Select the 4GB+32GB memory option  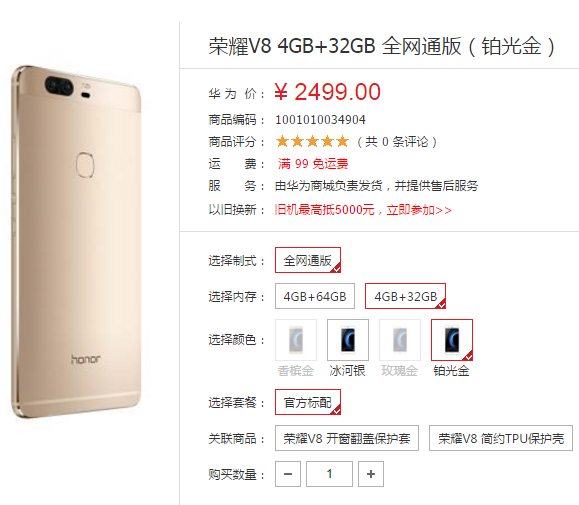click(x=405, y=296)
